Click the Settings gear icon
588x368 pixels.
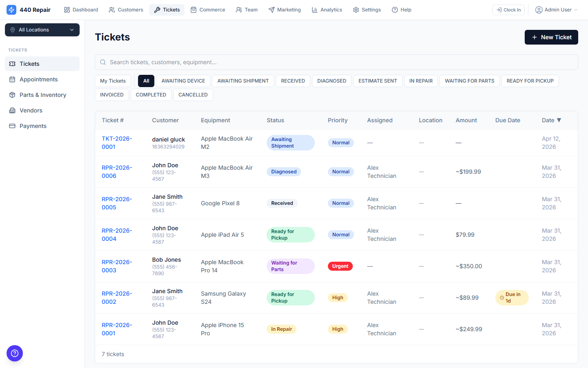355,9
